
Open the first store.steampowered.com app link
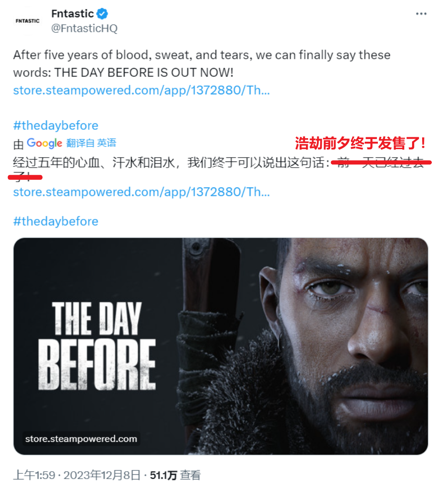click(142, 90)
